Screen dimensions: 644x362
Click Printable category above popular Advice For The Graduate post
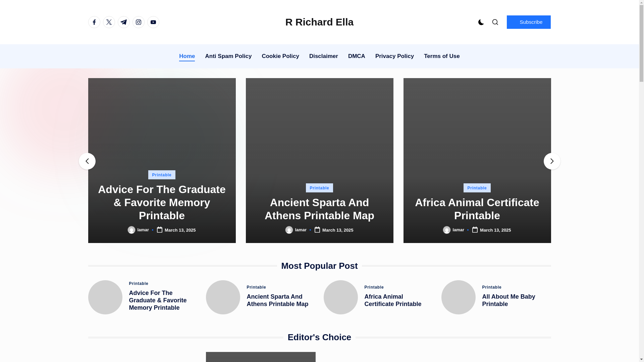[x=139, y=284]
